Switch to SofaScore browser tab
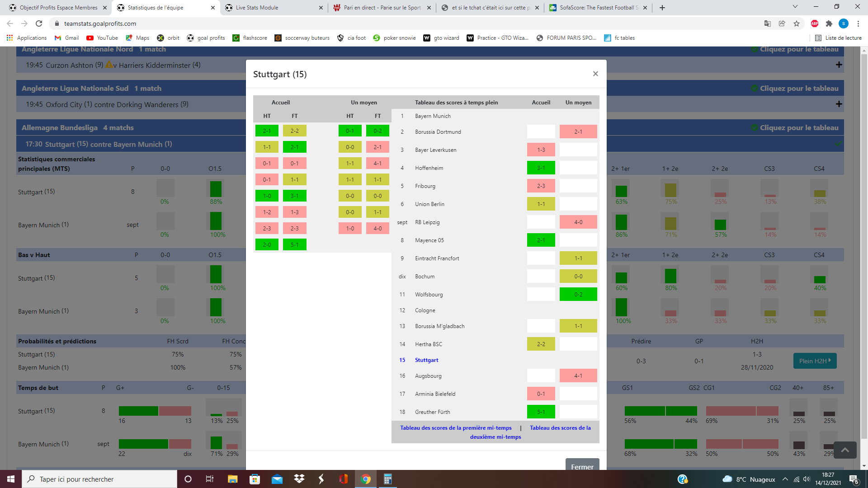This screenshot has width=868, height=488. (x=599, y=8)
